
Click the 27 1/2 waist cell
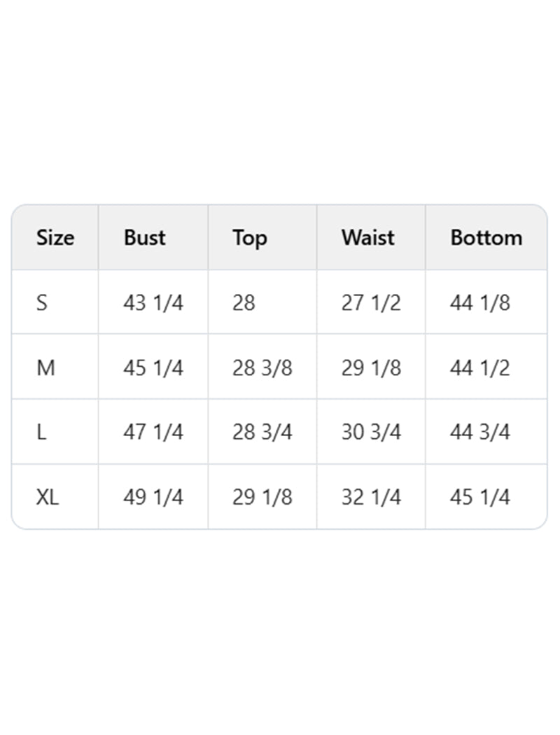tap(371, 303)
